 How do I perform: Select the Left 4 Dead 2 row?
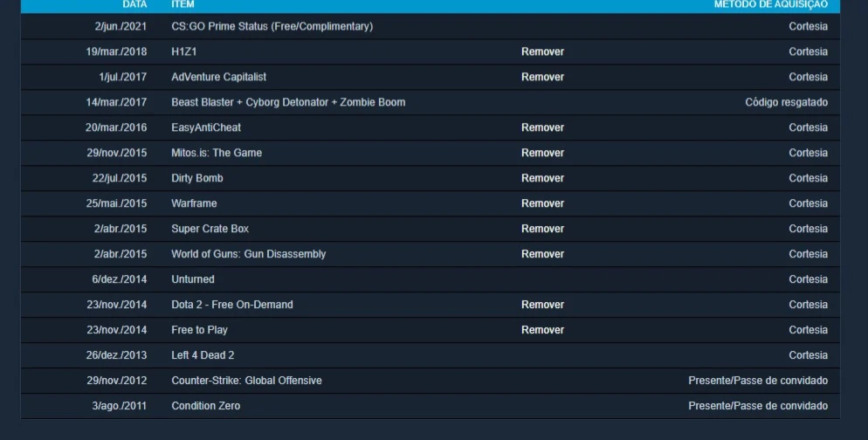coord(431,355)
